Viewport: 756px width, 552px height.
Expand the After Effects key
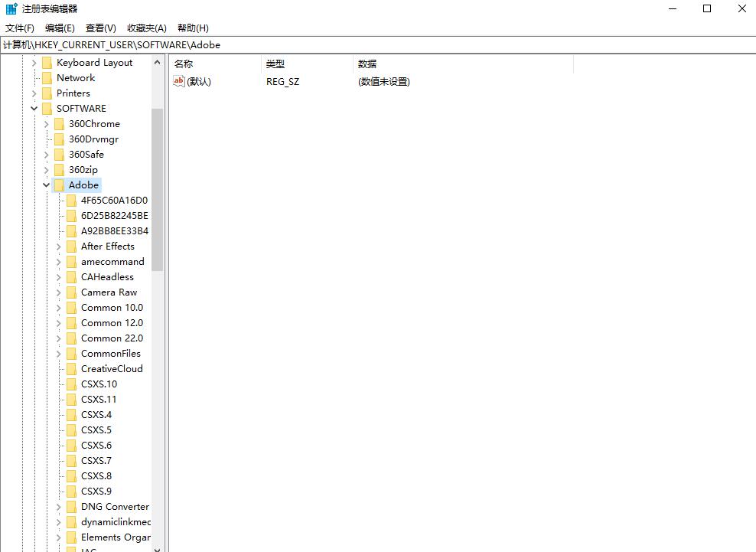(x=60, y=246)
